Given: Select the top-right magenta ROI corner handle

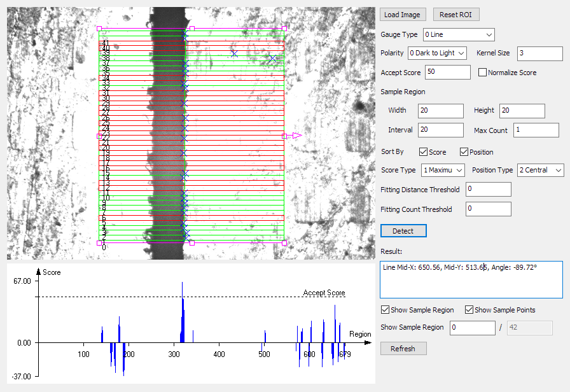Looking at the screenshot, I should click(x=284, y=29).
